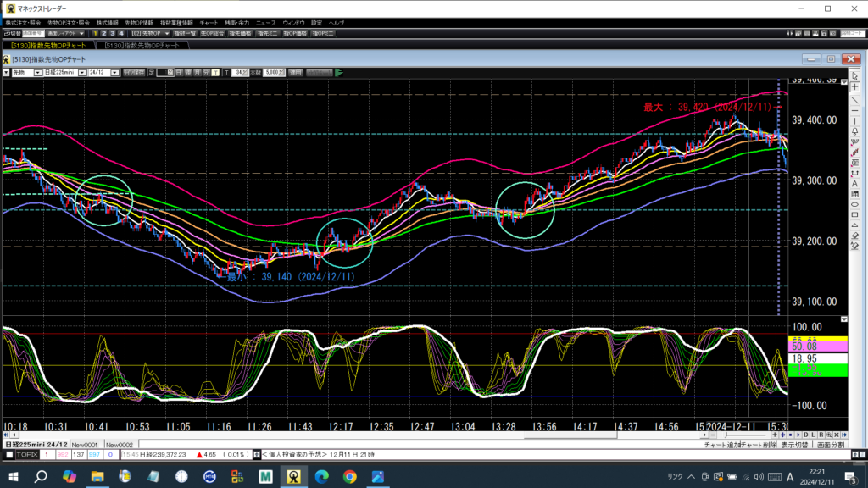The image size is (868, 488).
Task: Click the 表示切替 button
Action: (x=793, y=445)
